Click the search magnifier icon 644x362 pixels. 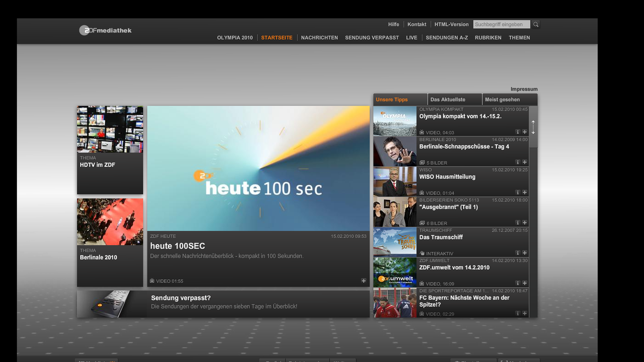point(536,24)
